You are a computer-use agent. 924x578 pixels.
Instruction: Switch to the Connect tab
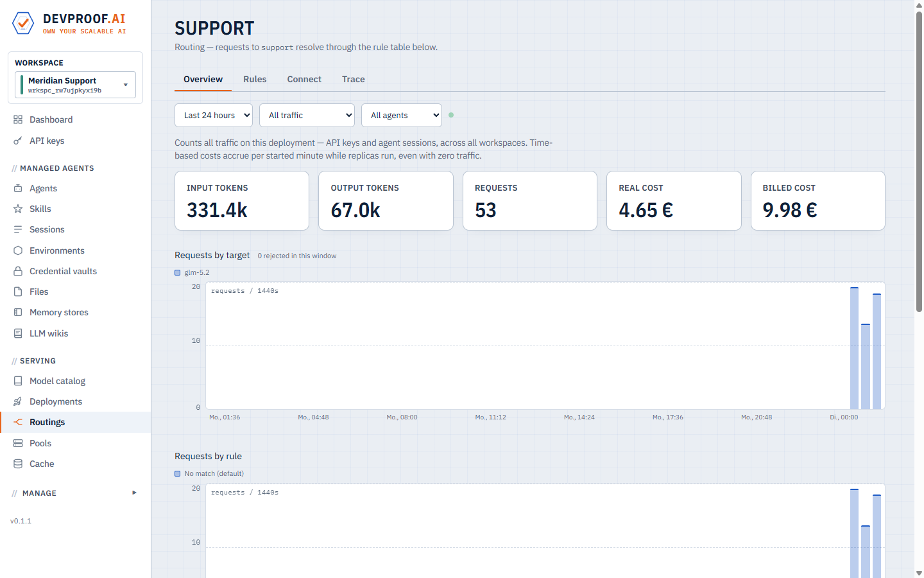tap(304, 79)
